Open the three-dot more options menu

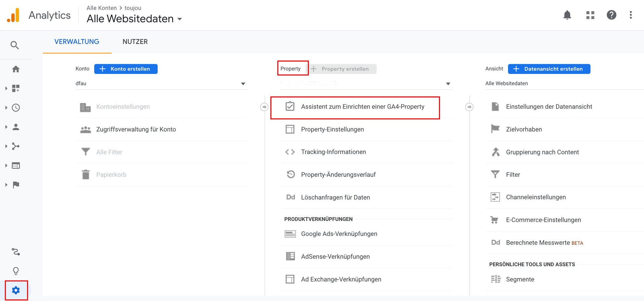tap(631, 15)
